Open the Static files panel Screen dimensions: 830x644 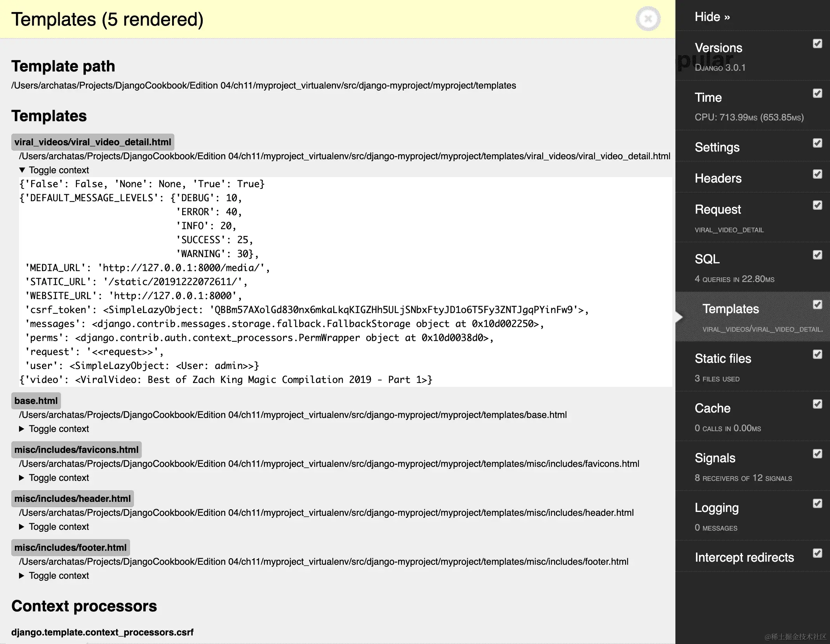pyautogui.click(x=722, y=359)
